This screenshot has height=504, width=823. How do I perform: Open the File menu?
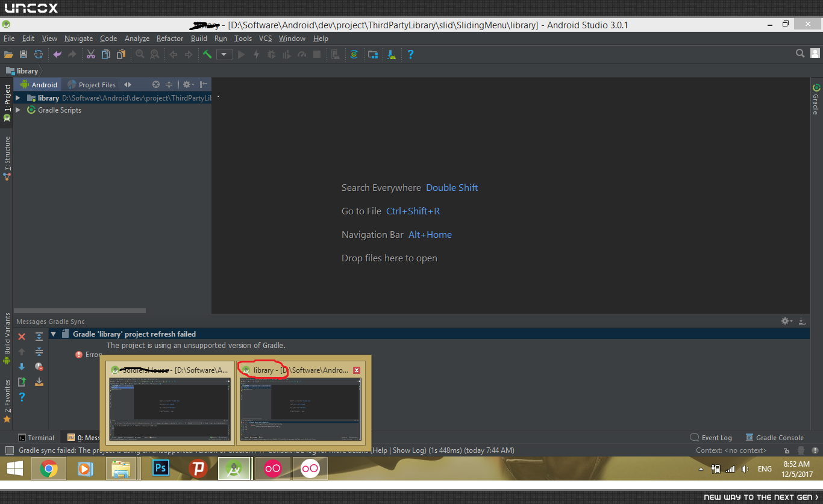pyautogui.click(x=9, y=39)
